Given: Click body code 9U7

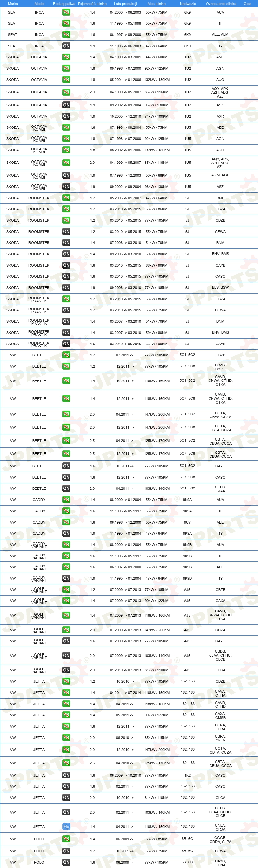Looking at the screenshot, I should [187, 522].
